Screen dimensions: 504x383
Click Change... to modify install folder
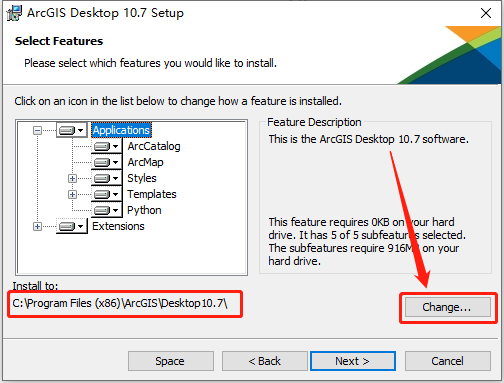[448, 307]
